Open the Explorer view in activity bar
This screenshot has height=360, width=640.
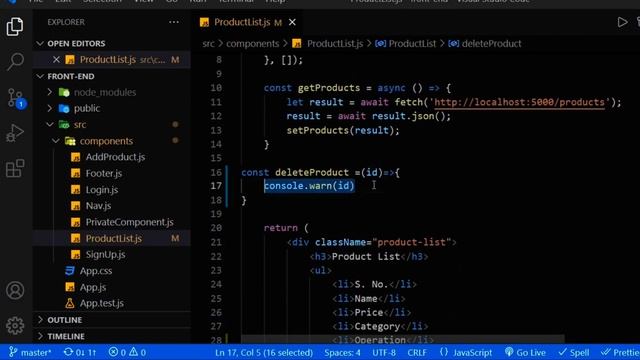click(x=15, y=27)
